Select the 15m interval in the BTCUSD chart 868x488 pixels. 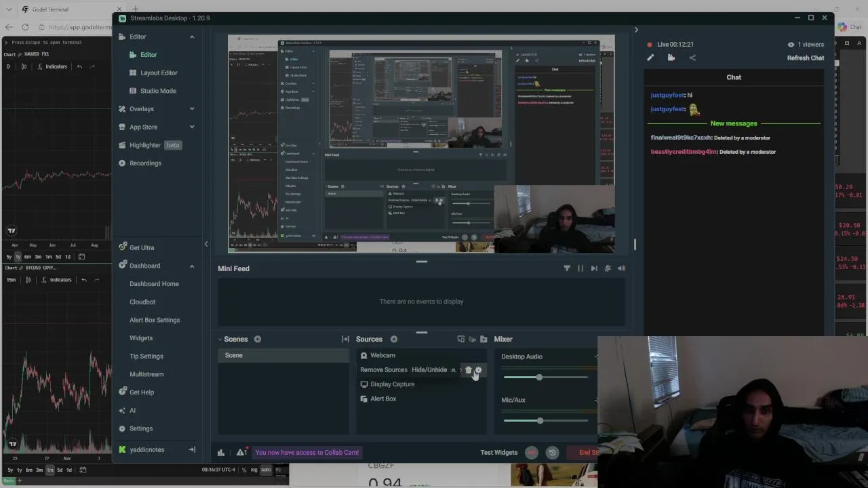[11, 280]
